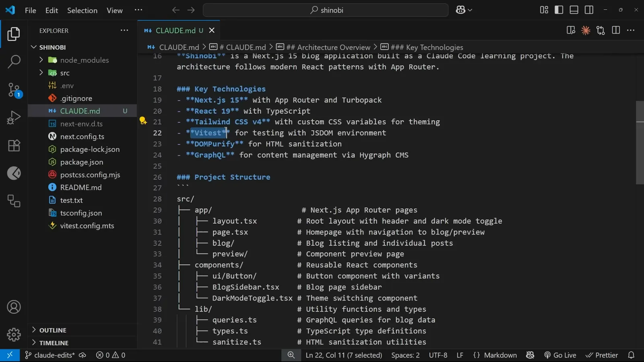Click the Open Changes icon in editor toolbar

pyautogui.click(x=601, y=31)
